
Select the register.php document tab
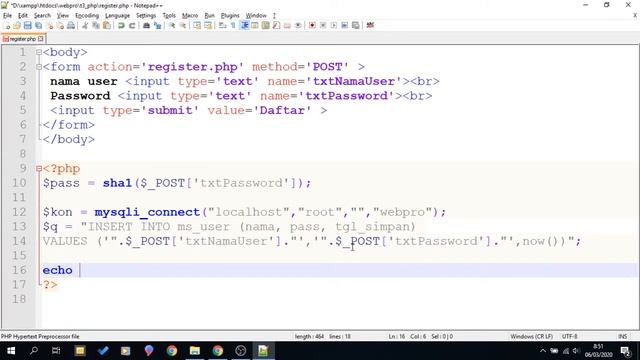tap(23, 39)
